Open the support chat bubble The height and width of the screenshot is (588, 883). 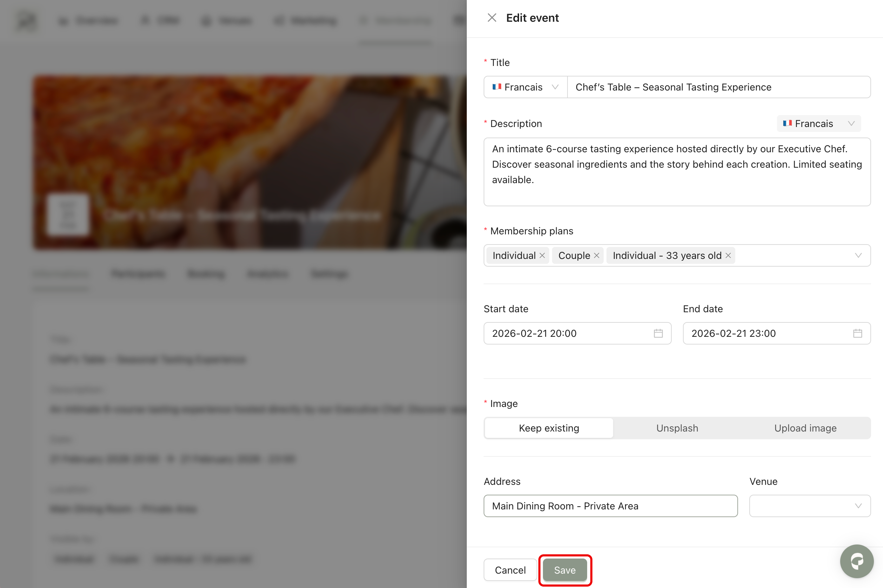click(x=857, y=561)
